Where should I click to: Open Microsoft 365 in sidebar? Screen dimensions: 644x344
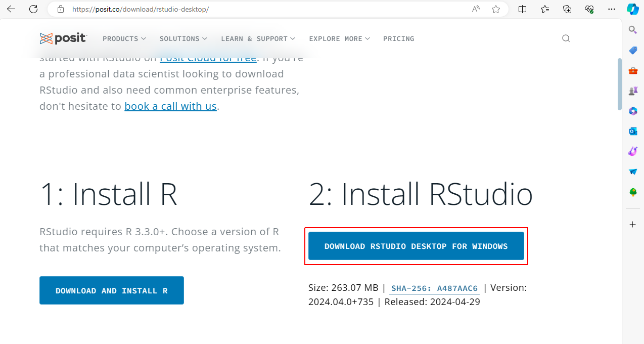pos(633,111)
